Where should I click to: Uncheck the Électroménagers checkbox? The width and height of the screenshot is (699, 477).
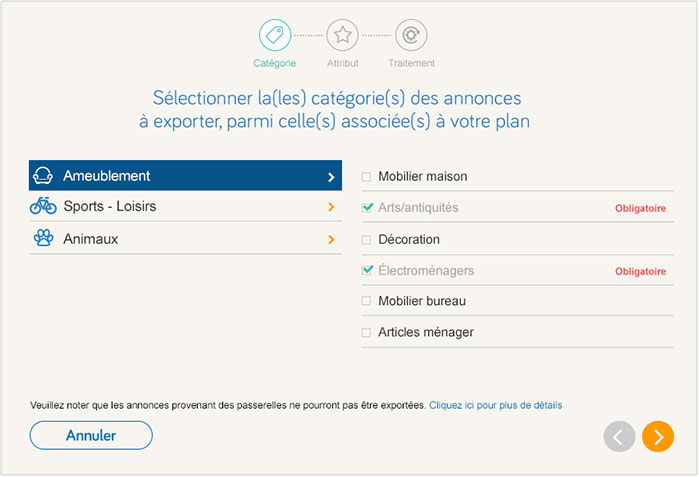click(x=367, y=270)
